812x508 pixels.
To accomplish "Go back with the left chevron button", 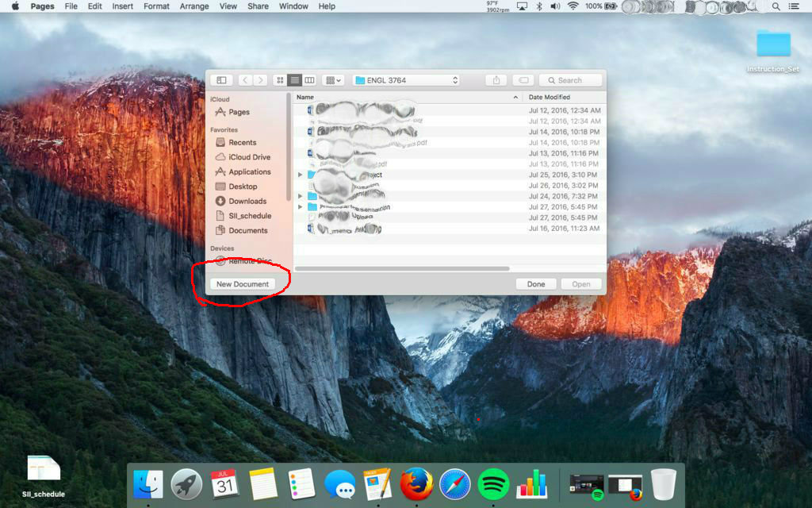I will pyautogui.click(x=245, y=80).
